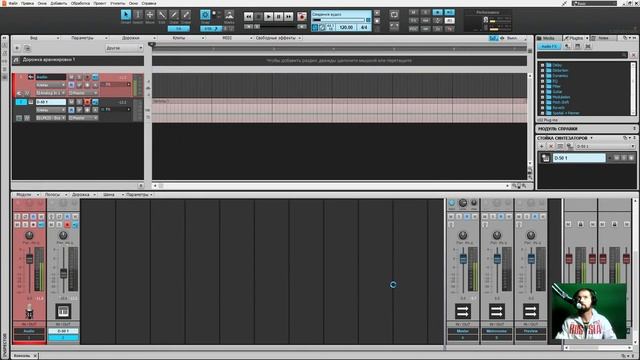The width and height of the screenshot is (640, 360).
Task: Click the Audio channel pan knob
Action: [29, 236]
